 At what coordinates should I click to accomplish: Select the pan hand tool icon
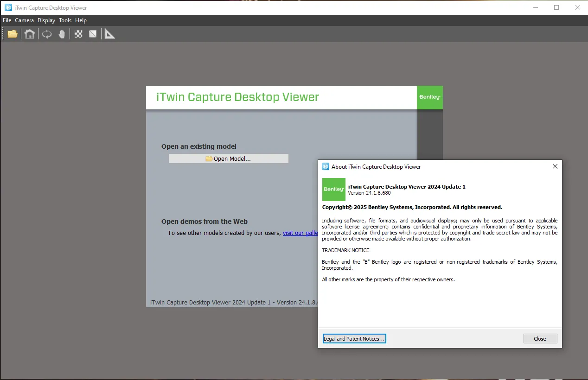pos(62,34)
